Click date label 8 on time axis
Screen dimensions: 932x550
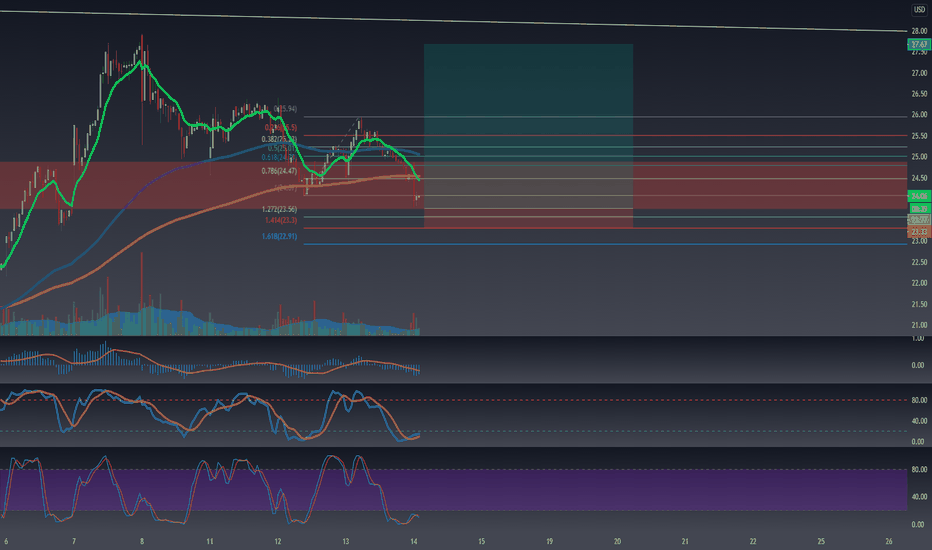[x=141, y=541]
